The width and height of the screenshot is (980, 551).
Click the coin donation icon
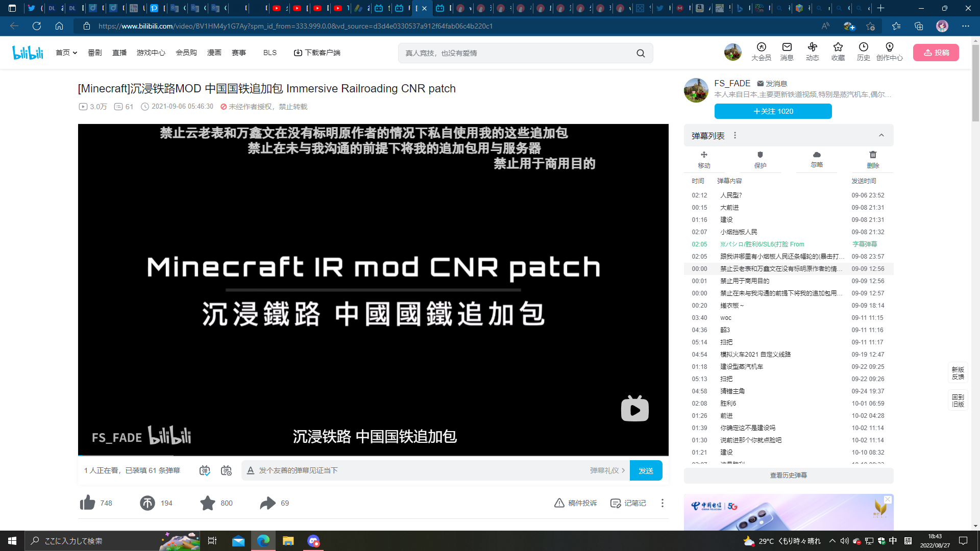(148, 503)
